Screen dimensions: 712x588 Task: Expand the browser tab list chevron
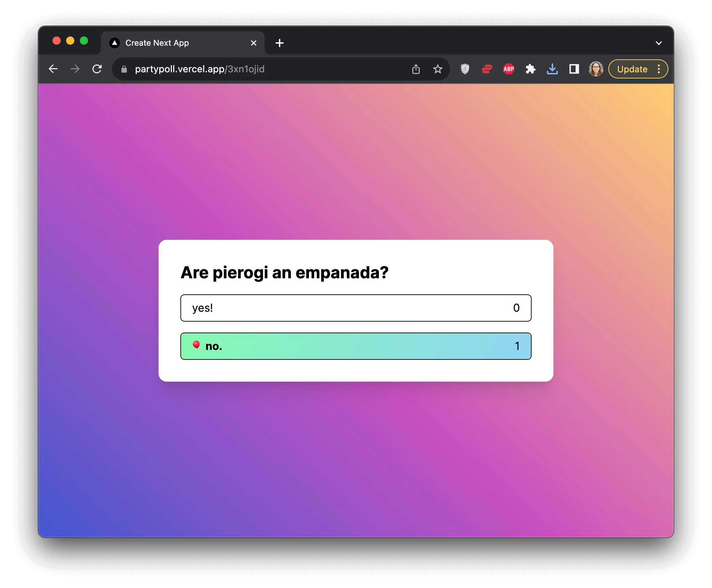pyautogui.click(x=659, y=43)
